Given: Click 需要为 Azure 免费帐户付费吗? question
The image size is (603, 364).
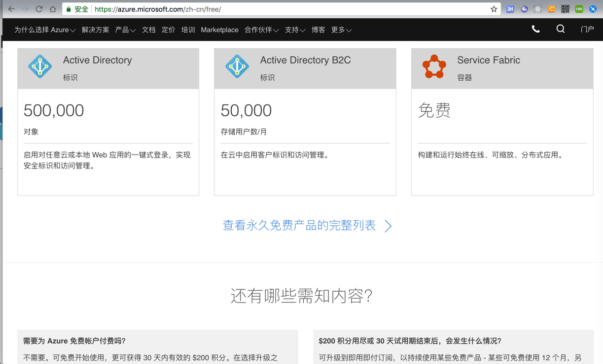Looking at the screenshot, I should pyautogui.click(x=74, y=341).
